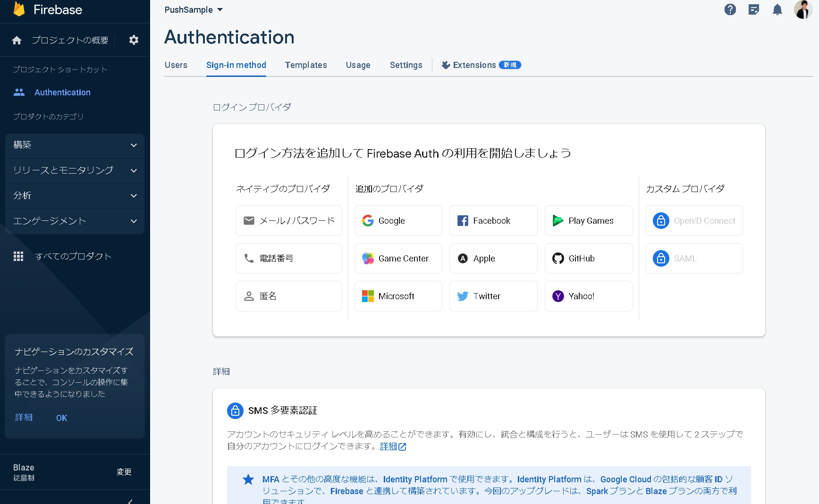Open the project settings gear
This screenshot has height=504, width=819.
pos(134,40)
